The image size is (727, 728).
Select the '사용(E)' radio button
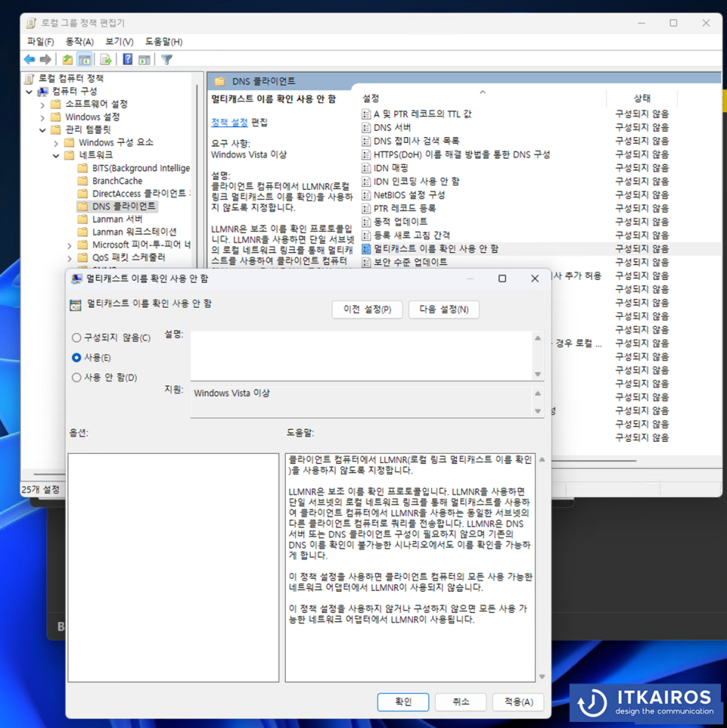coord(77,358)
